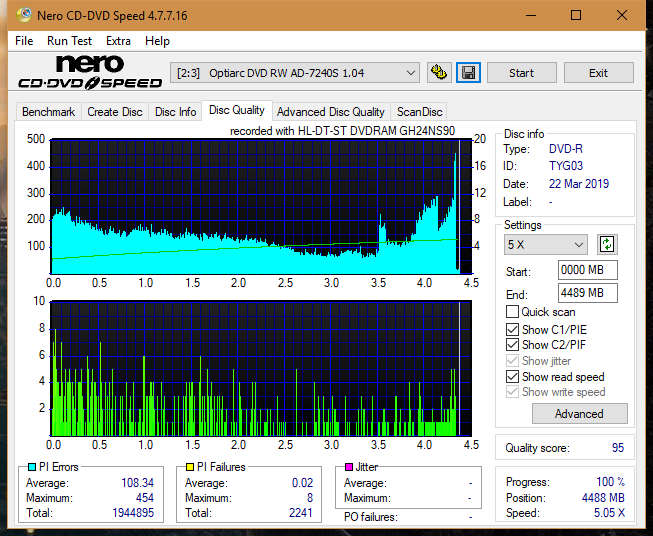653x536 pixels.
Task: Select the Disc Quality tab
Action: point(237,110)
